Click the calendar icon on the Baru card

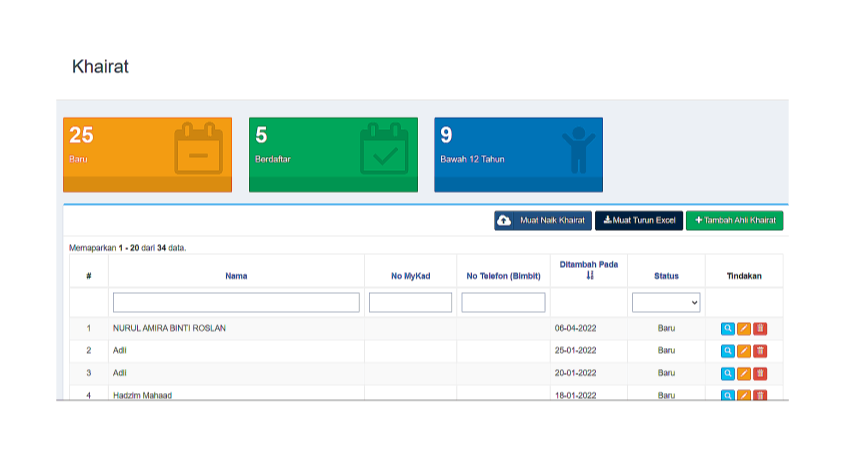198,148
